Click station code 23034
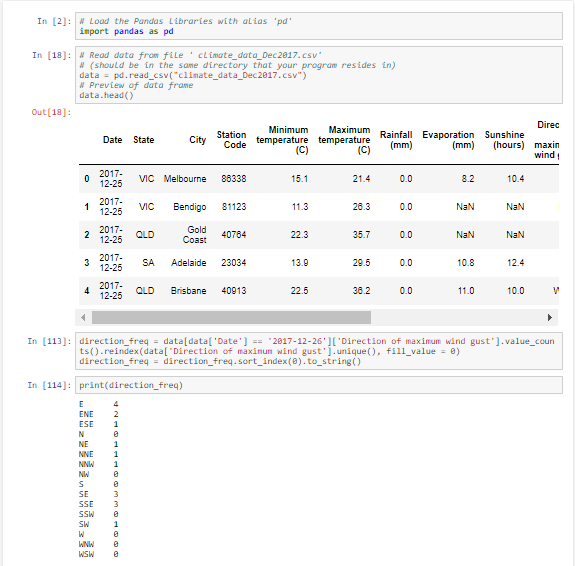 [234, 263]
